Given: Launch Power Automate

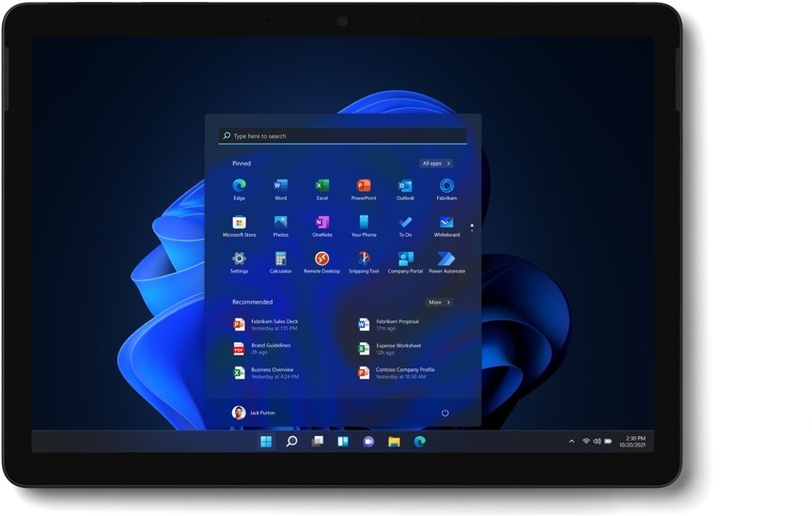Looking at the screenshot, I should pos(446,262).
